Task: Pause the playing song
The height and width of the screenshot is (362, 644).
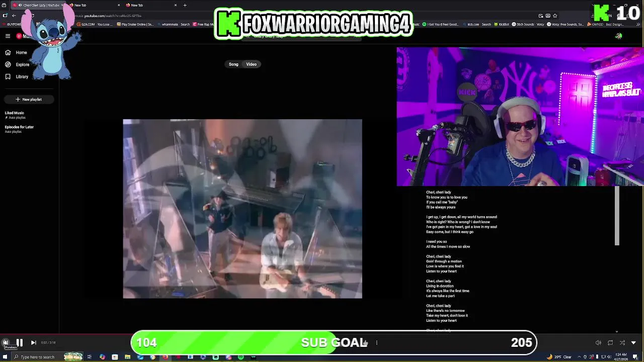Action: coord(20,342)
